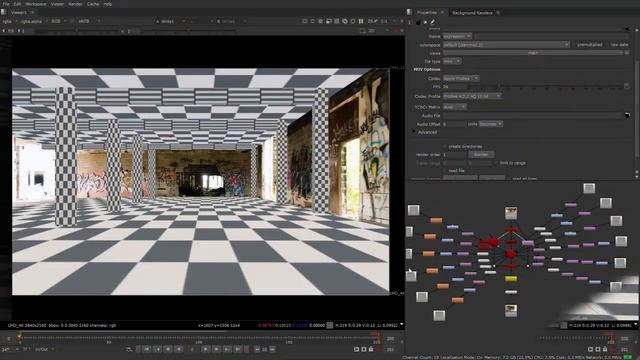Viewport: 640px width, 360px height.
Task: Toggle the create directories checkbox
Action: point(445,146)
